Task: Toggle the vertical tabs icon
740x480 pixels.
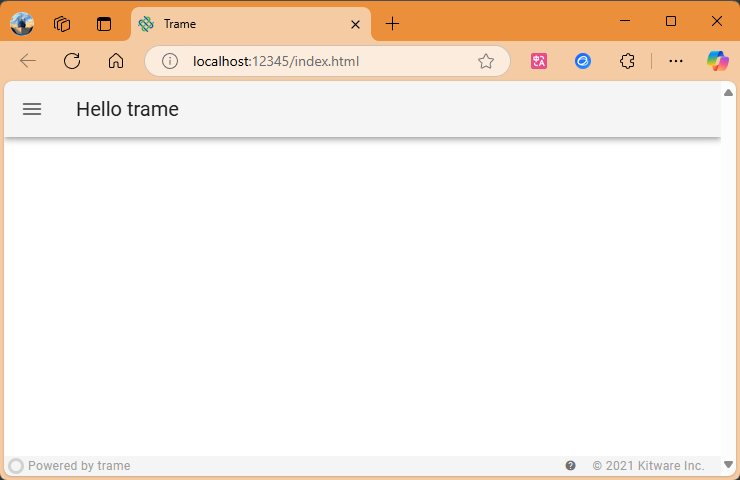Action: (104, 24)
